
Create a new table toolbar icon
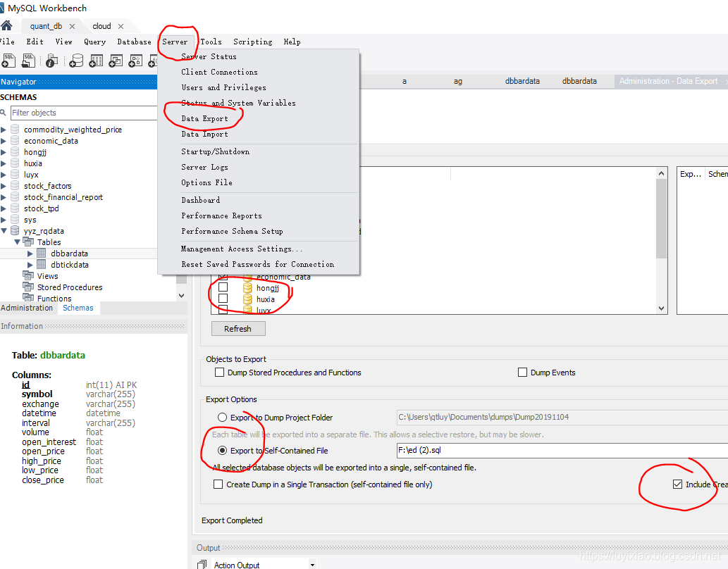(x=96, y=61)
